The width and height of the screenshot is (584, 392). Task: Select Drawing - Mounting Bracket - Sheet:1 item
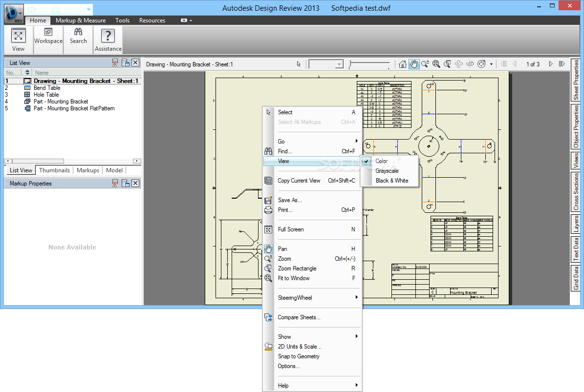73,81
